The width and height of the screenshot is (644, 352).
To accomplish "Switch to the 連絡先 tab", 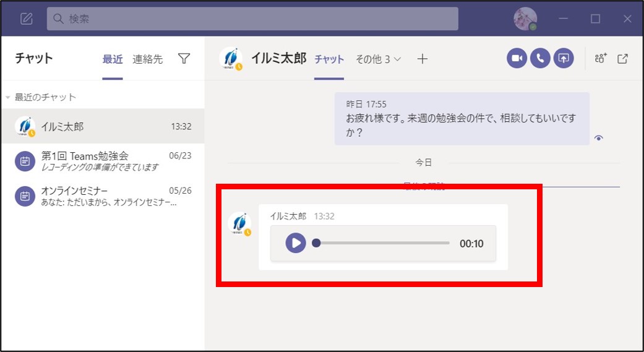I will click(148, 59).
